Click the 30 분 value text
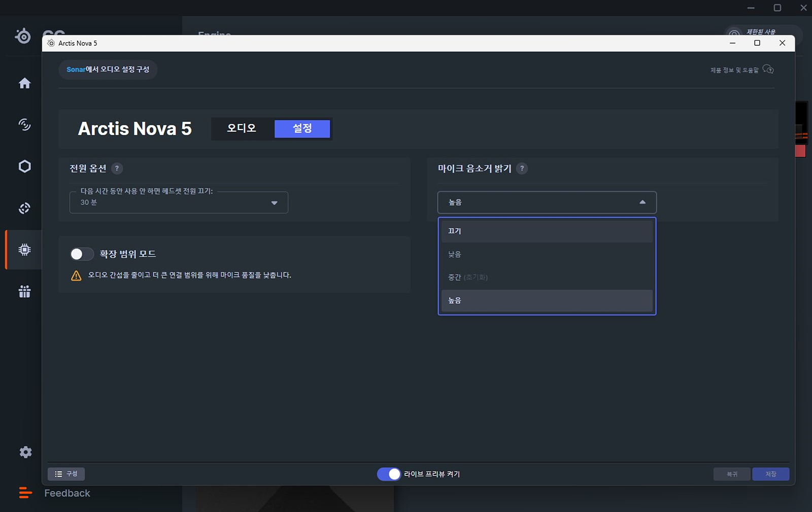This screenshot has height=512, width=812. [x=89, y=202]
